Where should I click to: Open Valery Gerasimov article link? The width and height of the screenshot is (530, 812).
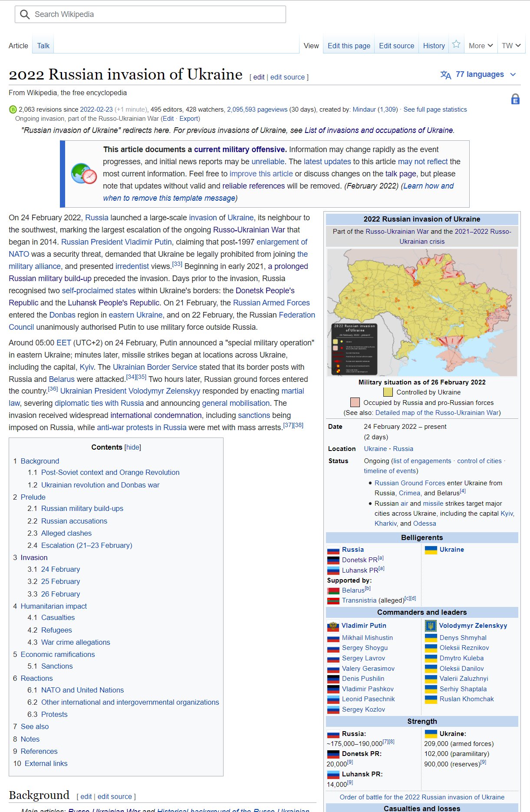click(368, 669)
